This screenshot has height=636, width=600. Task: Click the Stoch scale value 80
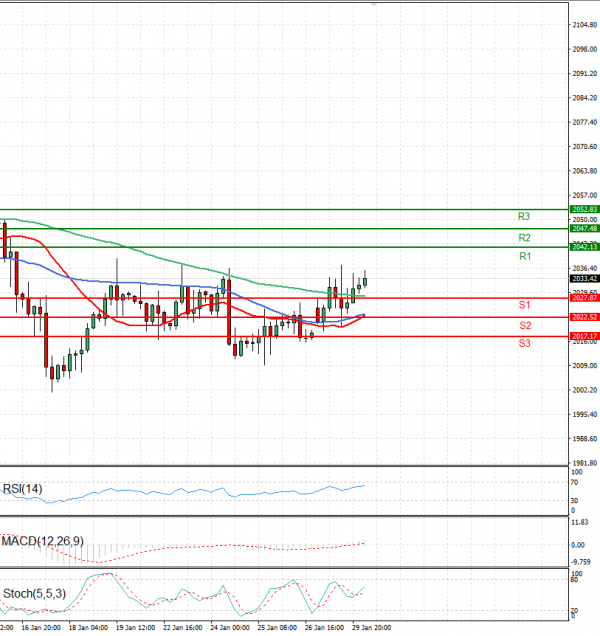[574, 580]
